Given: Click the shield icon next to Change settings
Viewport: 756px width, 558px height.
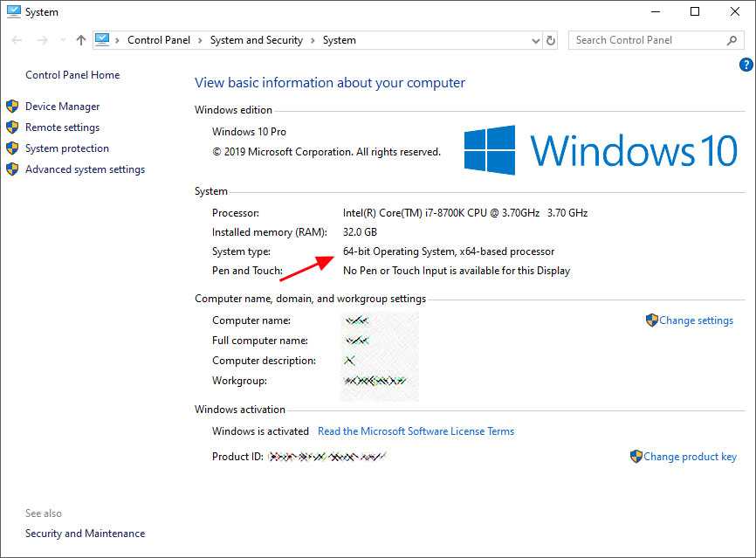Looking at the screenshot, I should click(x=652, y=320).
